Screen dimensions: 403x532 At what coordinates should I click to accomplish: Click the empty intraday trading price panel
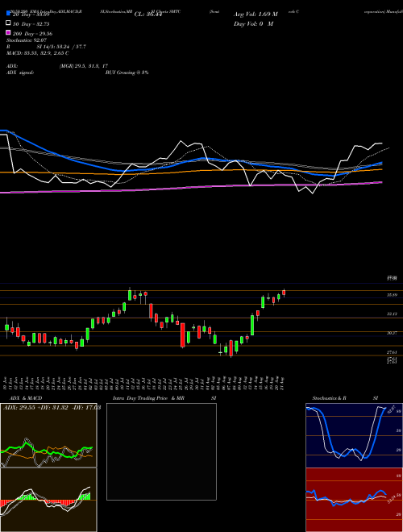(161, 451)
